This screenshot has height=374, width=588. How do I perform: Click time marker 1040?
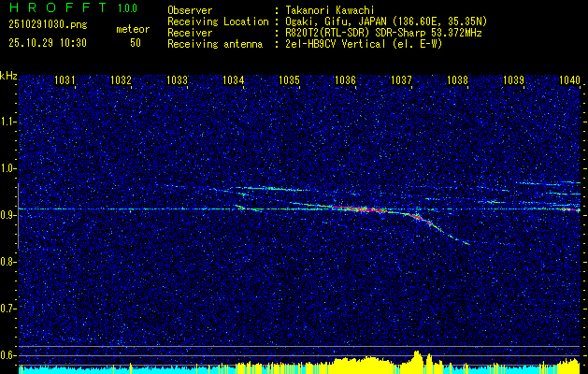[569, 79]
